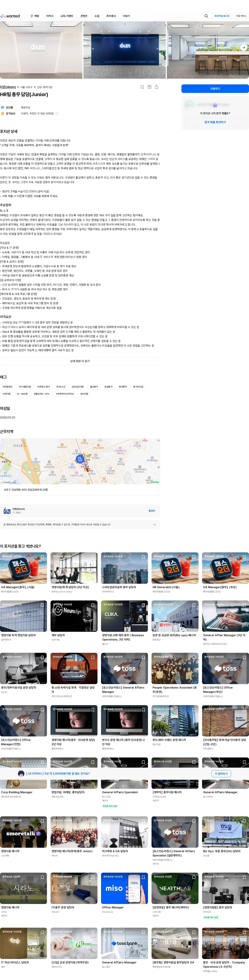Open the UI 디자이너 3,500만원 banner link
The image size is (249, 980).
pos(58,773)
